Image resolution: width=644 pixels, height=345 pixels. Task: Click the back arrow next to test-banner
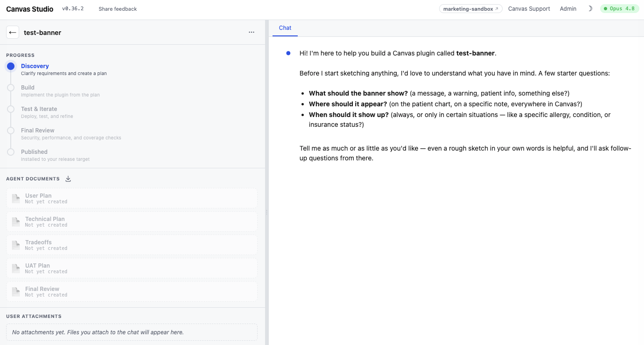(x=13, y=32)
